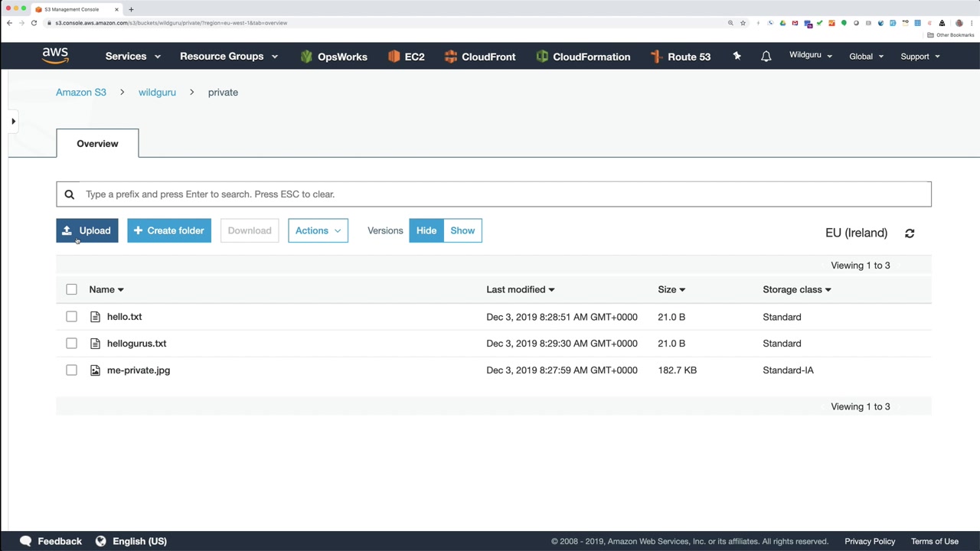The image size is (980, 551).
Task: Click the English (US) language selector
Action: coord(139,541)
